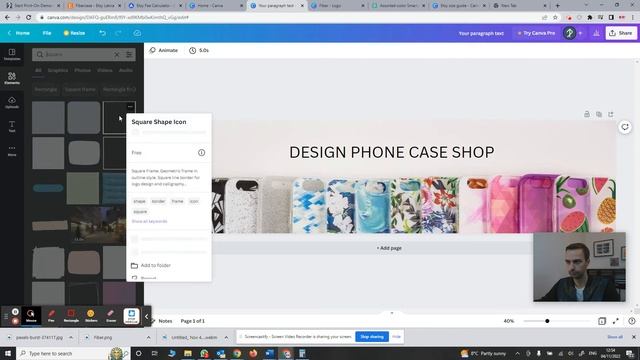The height and width of the screenshot is (360, 640).
Task: Click Show all keywords link
Action: click(x=149, y=221)
